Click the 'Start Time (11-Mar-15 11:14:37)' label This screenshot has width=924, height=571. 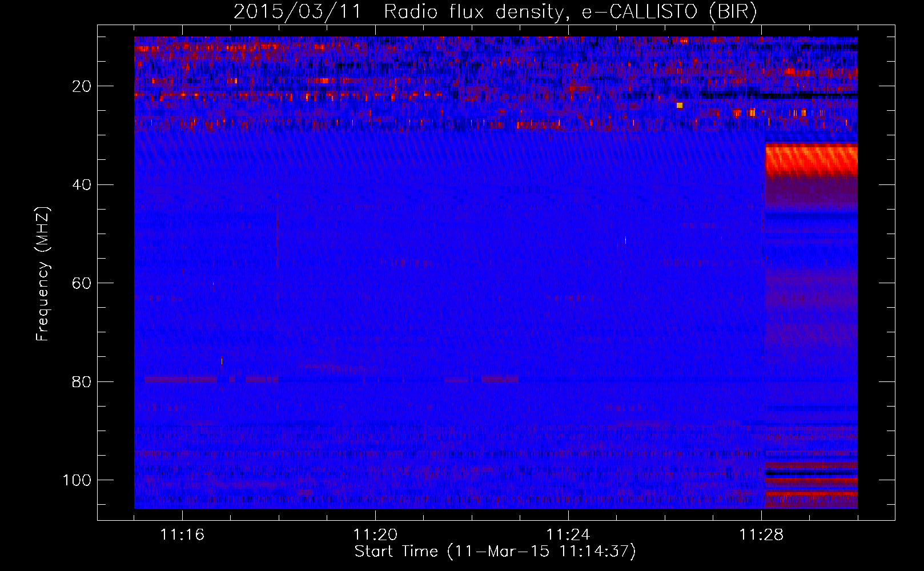[495, 552]
